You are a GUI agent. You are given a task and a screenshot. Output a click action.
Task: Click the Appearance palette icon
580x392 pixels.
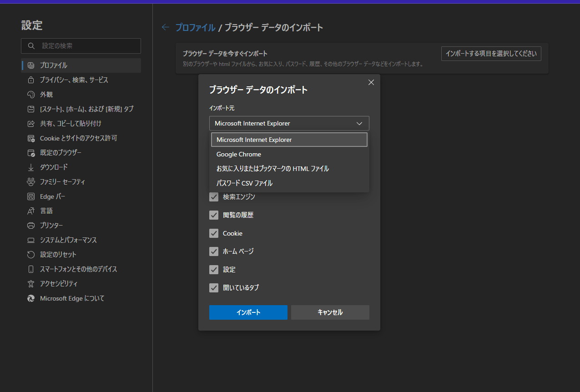pos(31,95)
